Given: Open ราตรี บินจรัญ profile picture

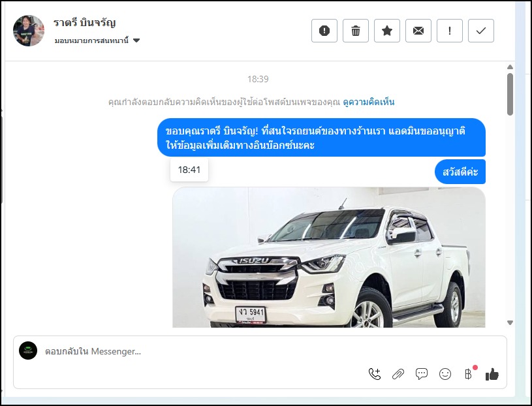Looking at the screenshot, I should (29, 31).
